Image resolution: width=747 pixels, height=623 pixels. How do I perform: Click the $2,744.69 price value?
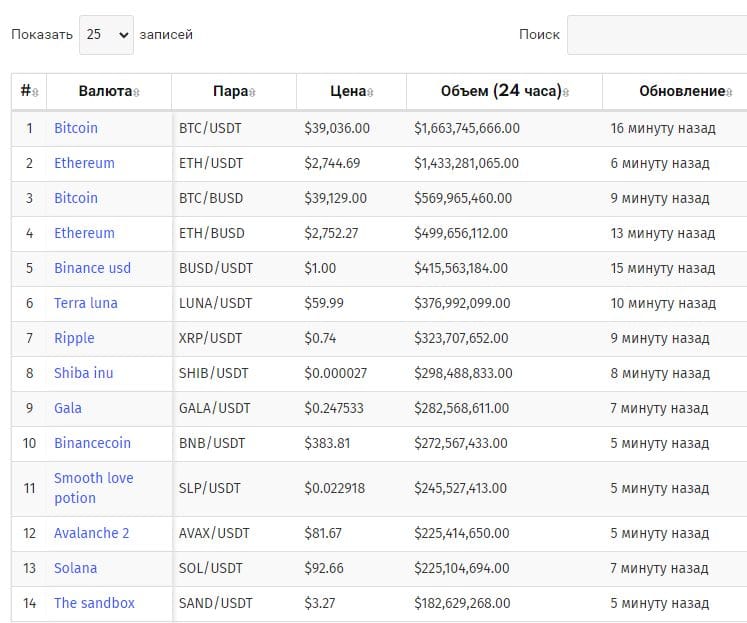(x=333, y=163)
